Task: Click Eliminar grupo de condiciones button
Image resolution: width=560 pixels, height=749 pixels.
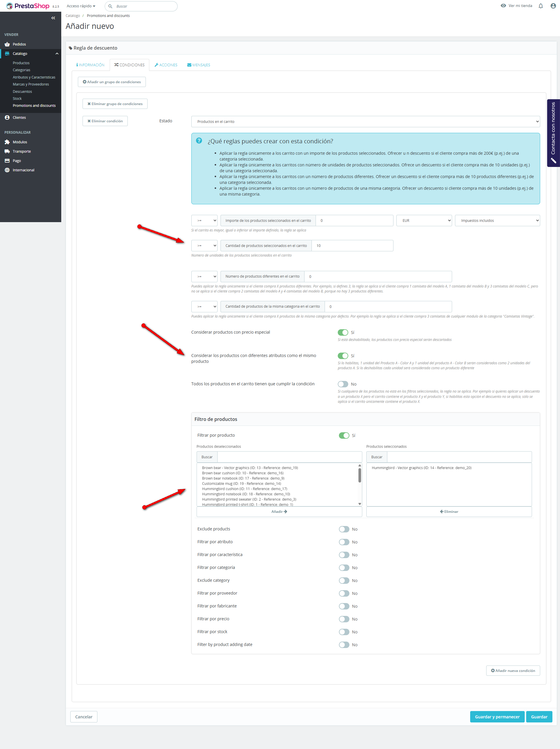Action: click(115, 104)
